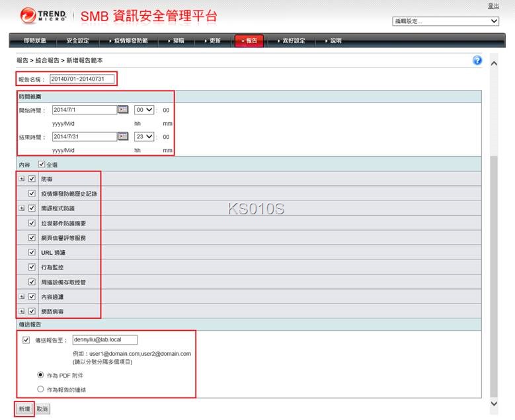This screenshot has width=515, height=420.
Task: Select the 作為報告的連結 radio button
Action: (40, 389)
